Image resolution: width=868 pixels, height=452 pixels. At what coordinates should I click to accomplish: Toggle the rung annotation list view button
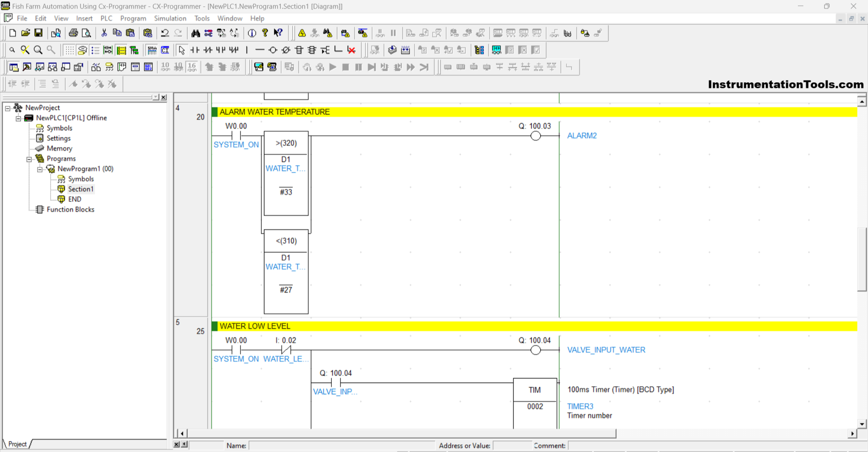point(95,50)
